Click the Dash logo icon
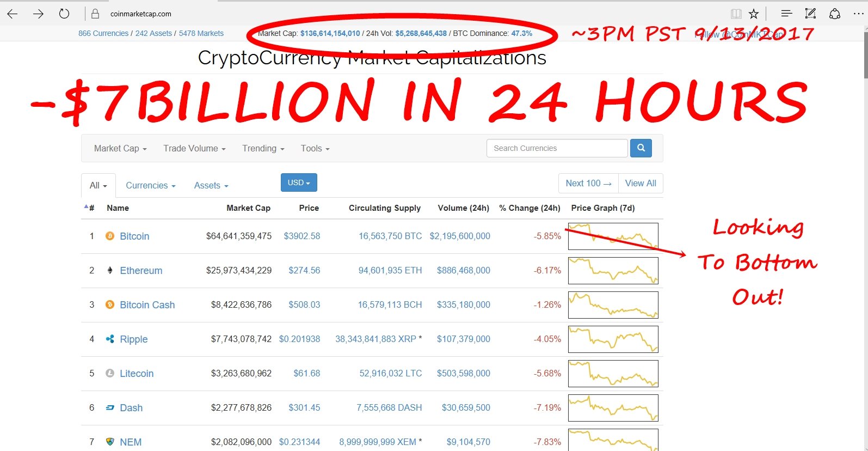This screenshot has width=868, height=451. pos(110,407)
